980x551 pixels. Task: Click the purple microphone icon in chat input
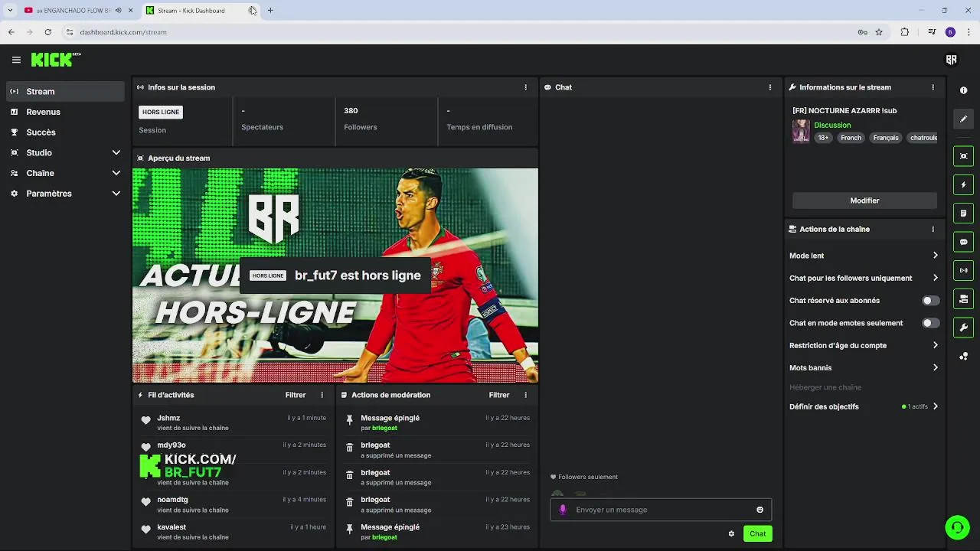(563, 510)
